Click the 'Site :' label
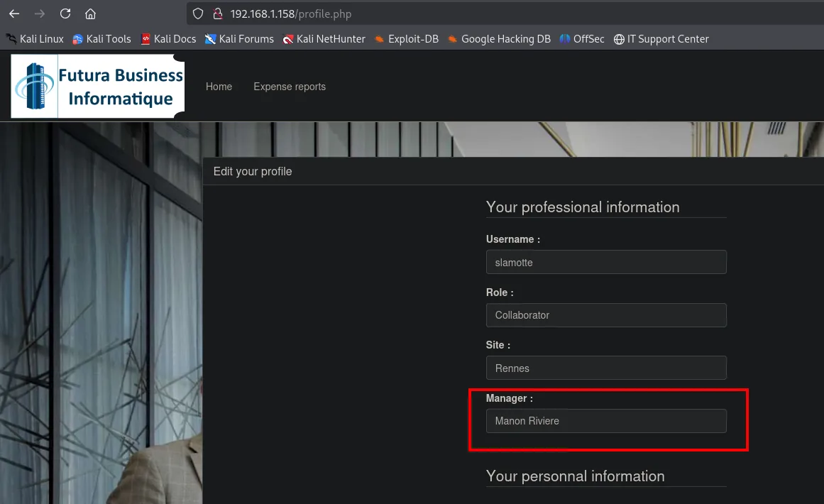Image resolution: width=824 pixels, height=504 pixels. [498, 345]
